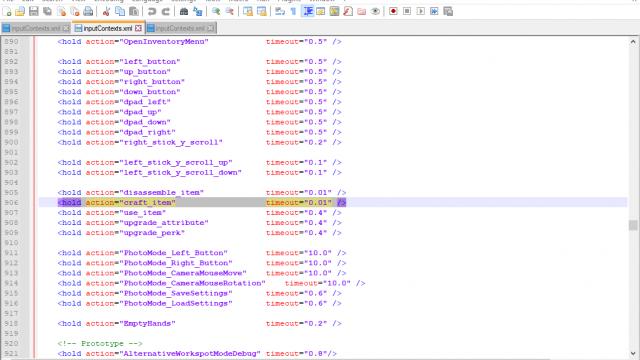The width and height of the screenshot is (640, 360).
Task: Click line number 890 in the margin
Action: point(11,42)
